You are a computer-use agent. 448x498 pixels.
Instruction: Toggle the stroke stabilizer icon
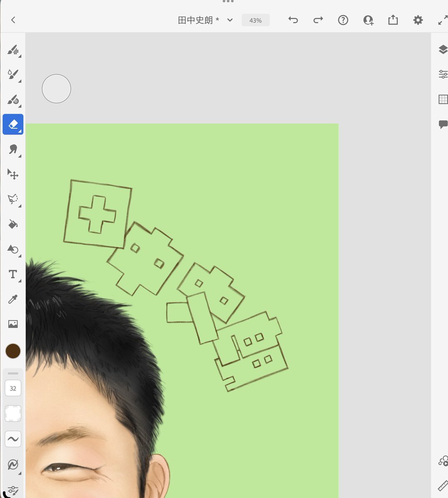click(13, 465)
